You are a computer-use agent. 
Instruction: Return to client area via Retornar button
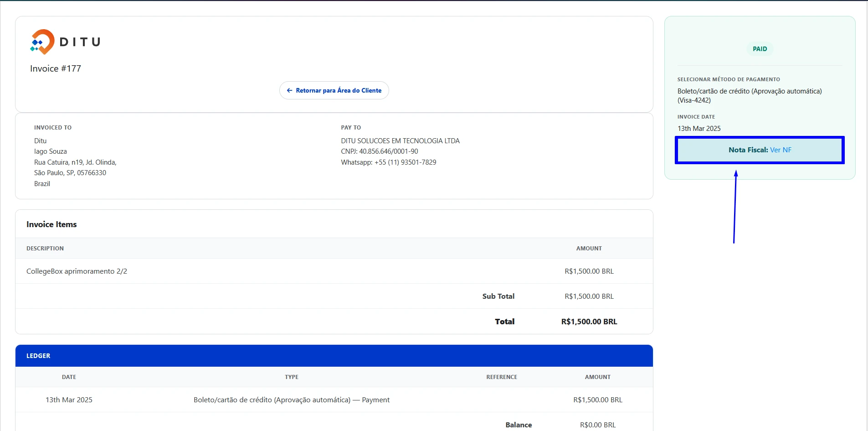(334, 90)
